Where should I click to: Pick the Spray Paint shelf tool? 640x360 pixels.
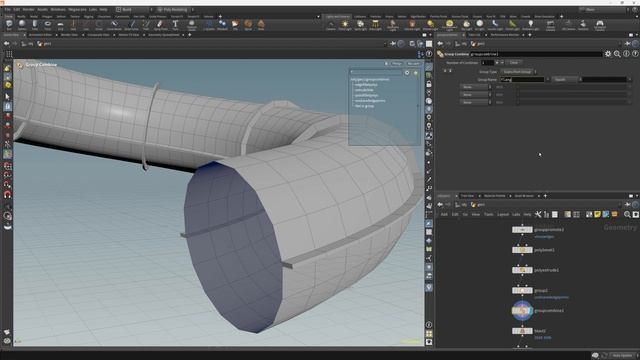tap(160, 25)
